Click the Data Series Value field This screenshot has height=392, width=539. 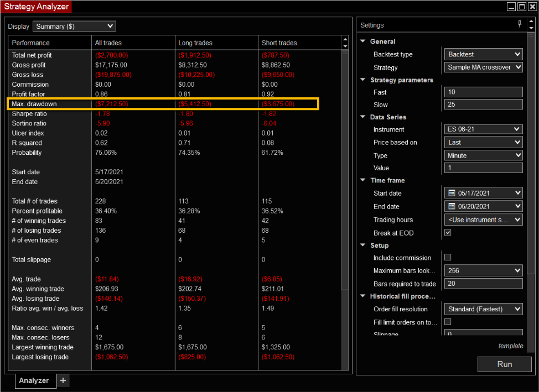tap(483, 168)
